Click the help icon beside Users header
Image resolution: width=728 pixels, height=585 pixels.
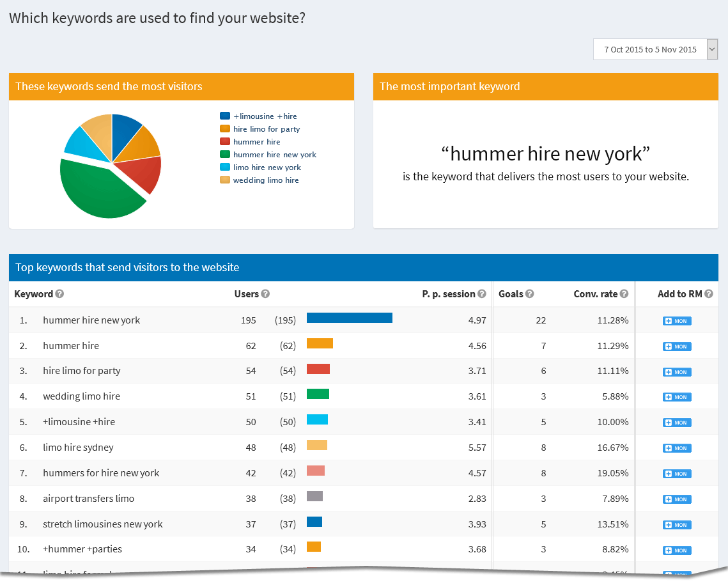(265, 294)
